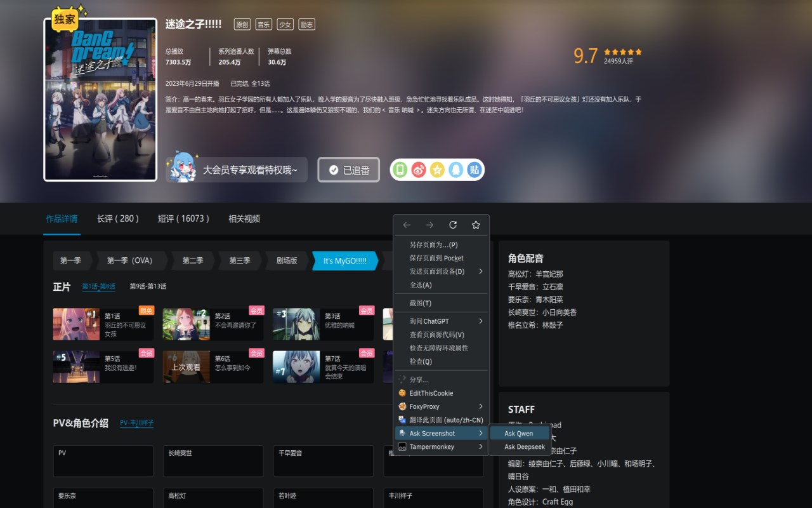Open the 相关视频 tab
Screen dimensions: 812x508
tap(244, 218)
